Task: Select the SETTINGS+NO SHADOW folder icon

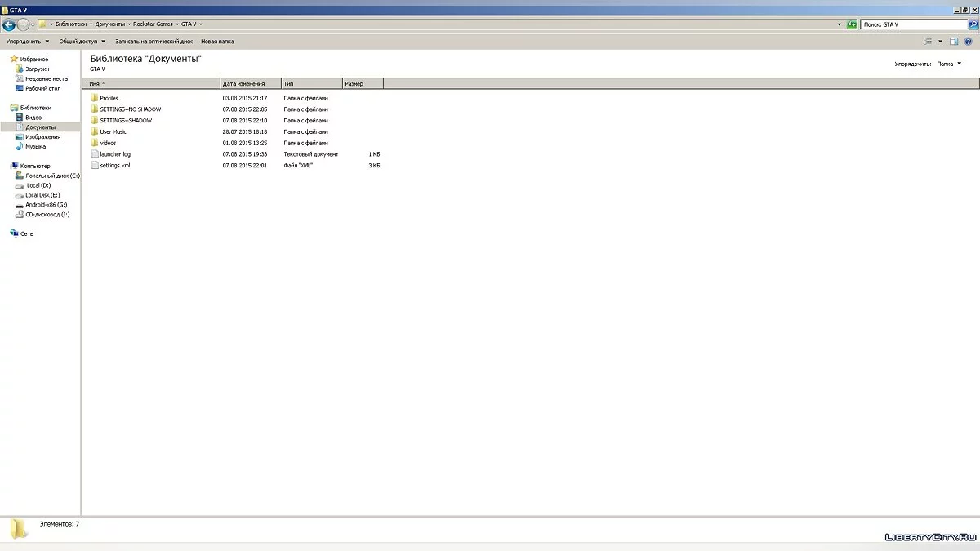Action: tap(95, 109)
